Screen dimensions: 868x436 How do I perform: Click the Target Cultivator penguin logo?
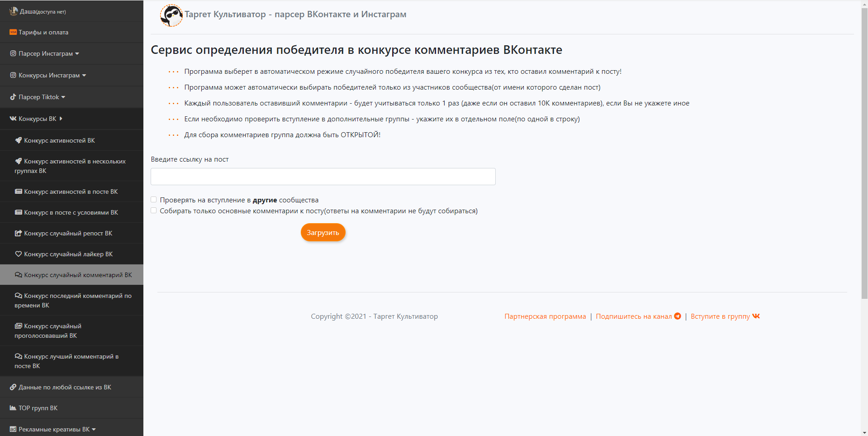171,15
